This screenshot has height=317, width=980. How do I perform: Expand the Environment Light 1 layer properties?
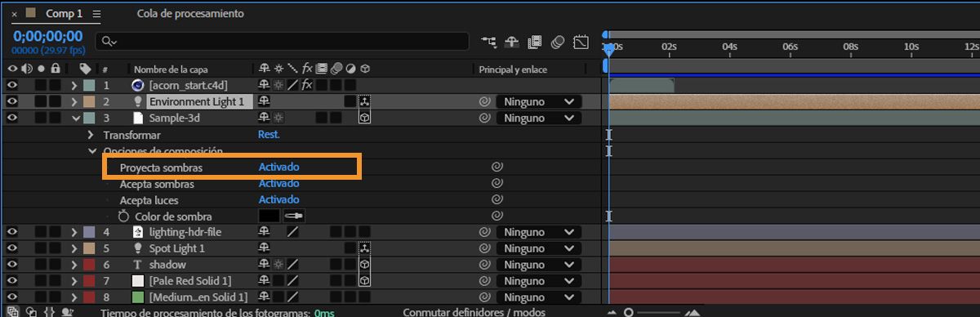point(74,101)
